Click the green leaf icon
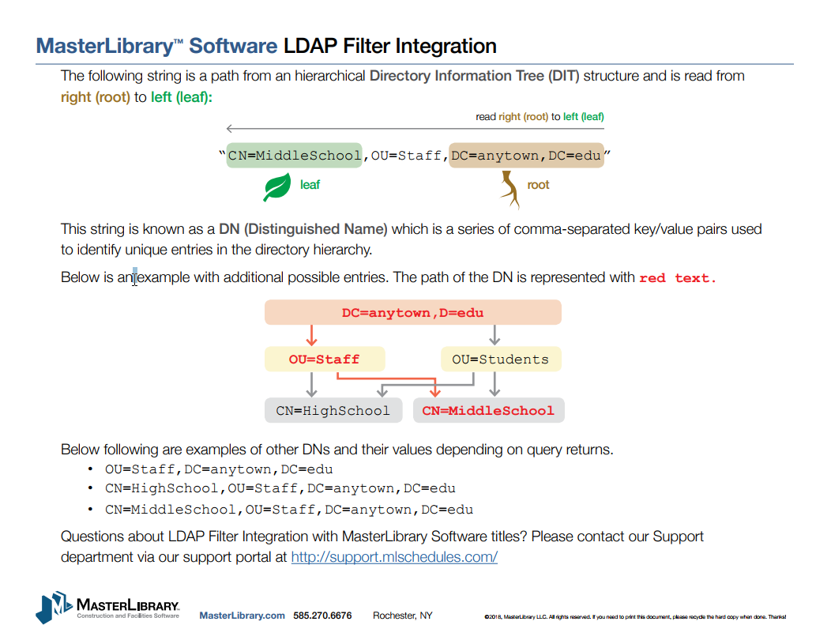 tap(277, 186)
